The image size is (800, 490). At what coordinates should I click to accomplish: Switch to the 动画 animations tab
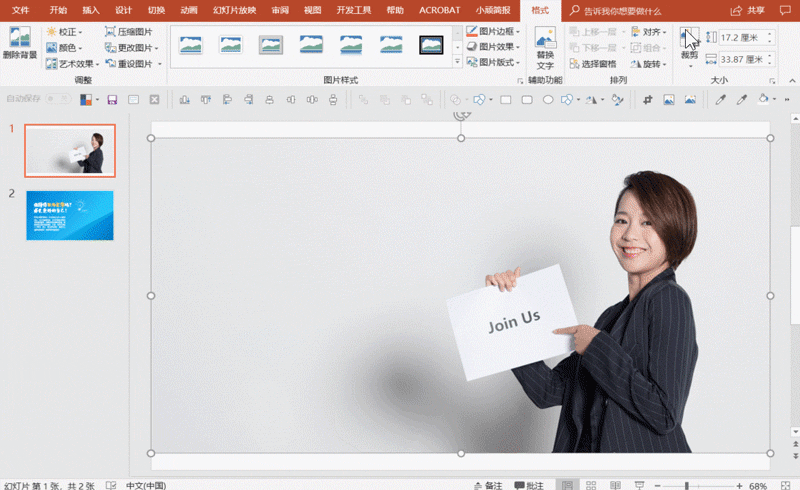pos(189,10)
